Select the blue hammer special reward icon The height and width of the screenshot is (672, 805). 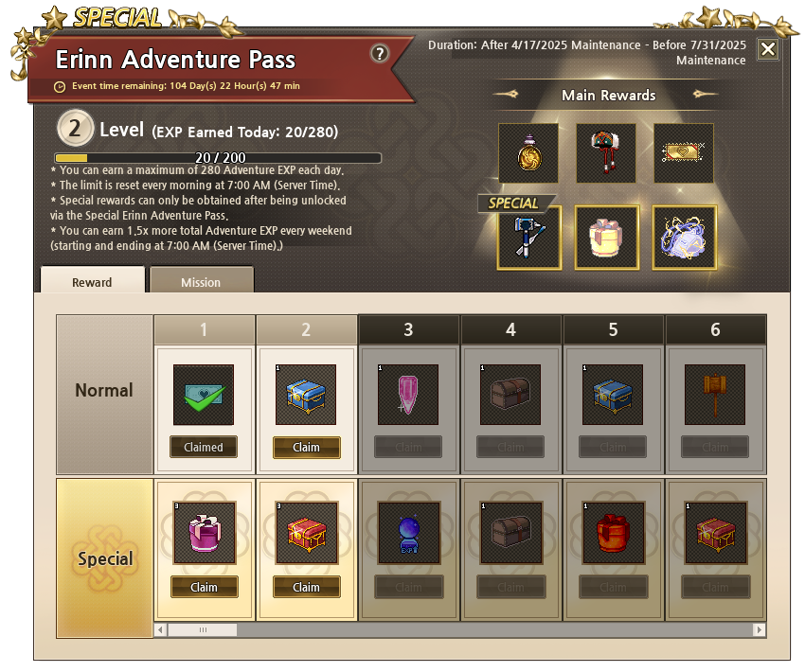click(x=529, y=238)
